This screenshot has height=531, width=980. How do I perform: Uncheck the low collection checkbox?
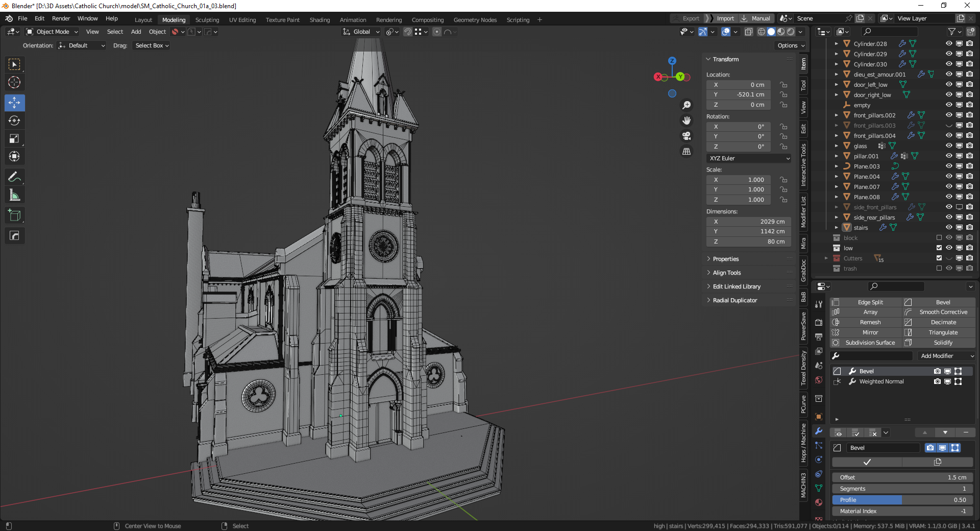tap(939, 248)
